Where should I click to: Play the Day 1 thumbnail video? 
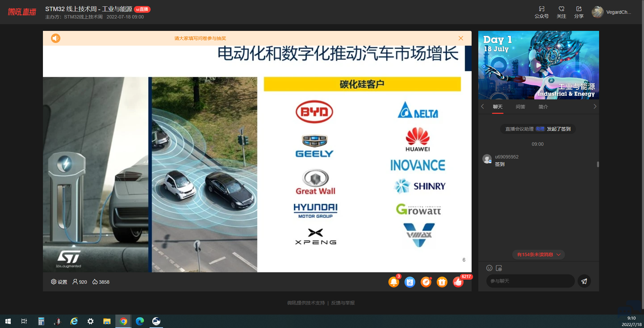tap(538, 65)
